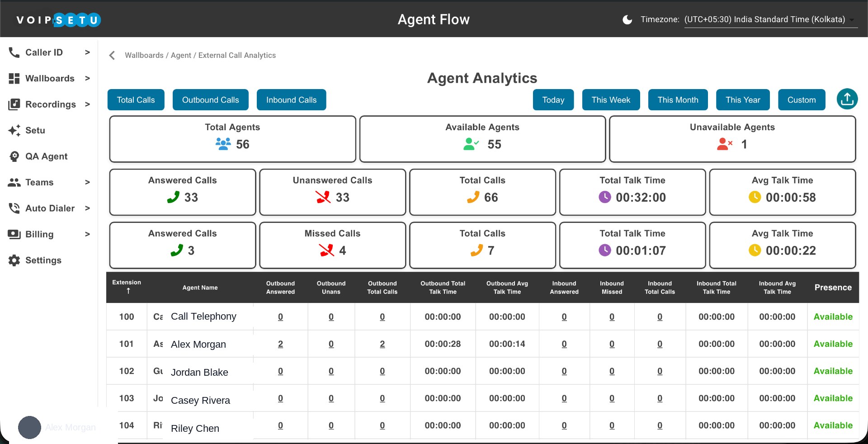Filter analytics by Today
Image resolution: width=868 pixels, height=444 pixels.
(553, 100)
